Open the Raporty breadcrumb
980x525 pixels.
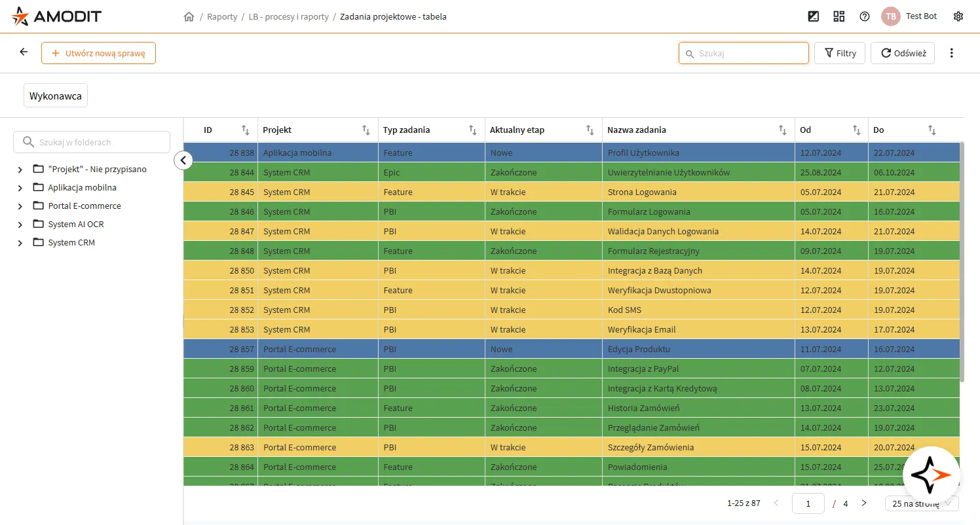click(x=222, y=16)
